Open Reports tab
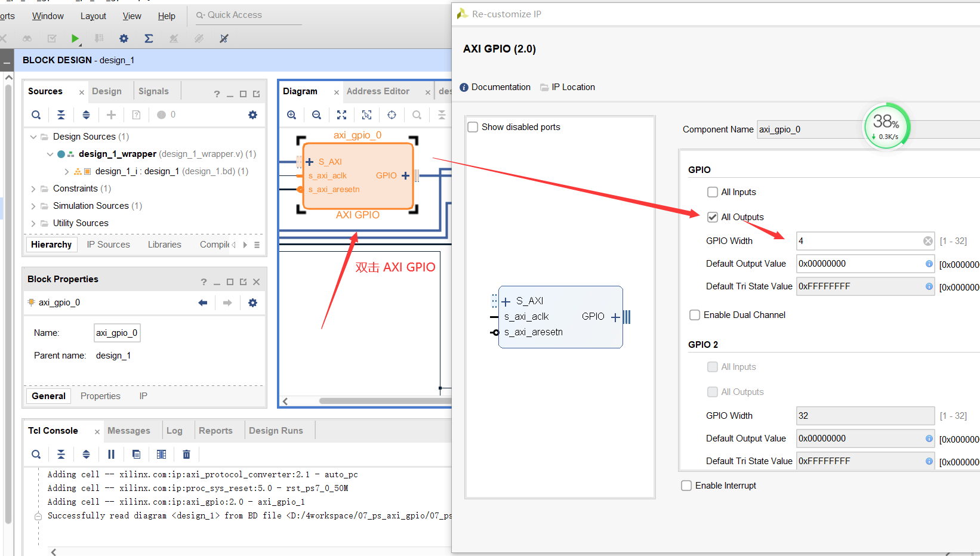This screenshot has width=980, height=556. [x=215, y=431]
